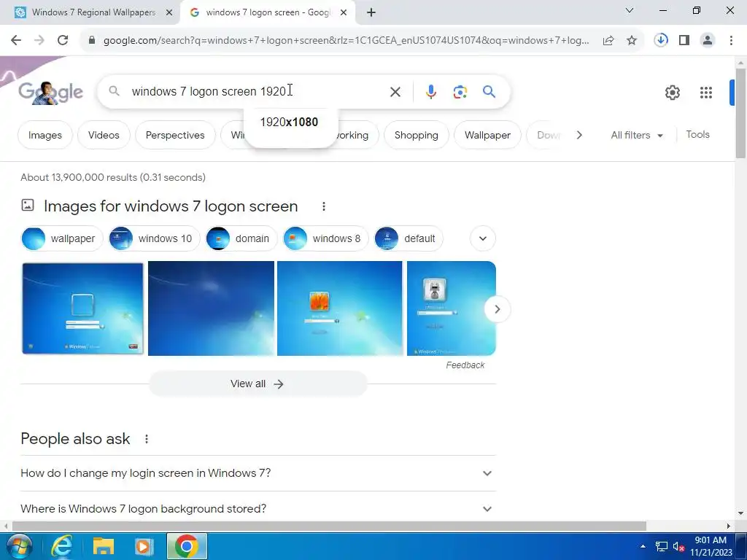
Task: Submit search with blue magnifier icon
Action: point(489,91)
